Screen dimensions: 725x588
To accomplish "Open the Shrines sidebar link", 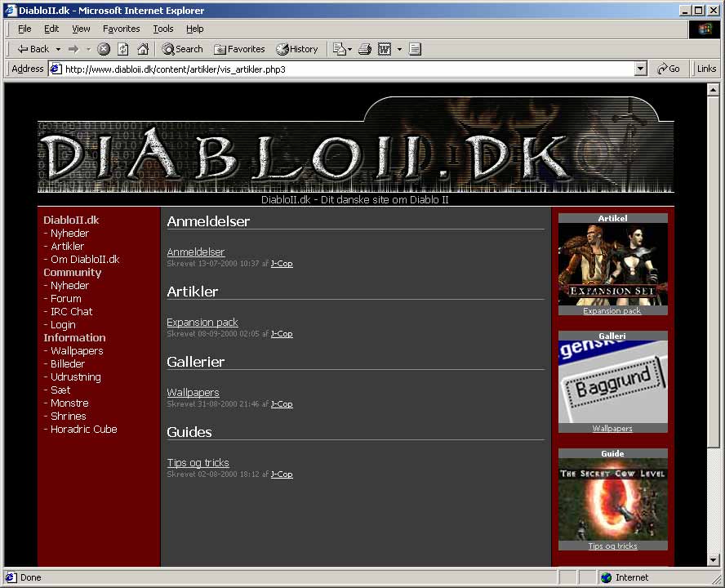I will [x=69, y=416].
